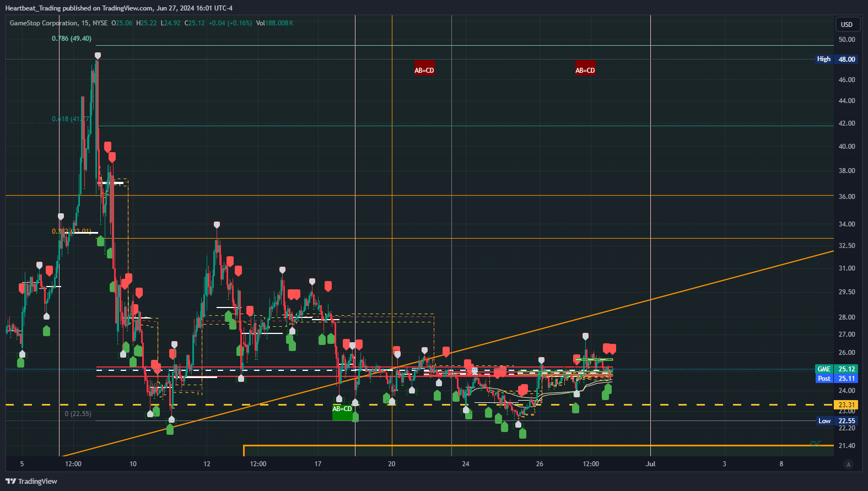
Task: Open the USD currency selector
Action: pos(847,24)
